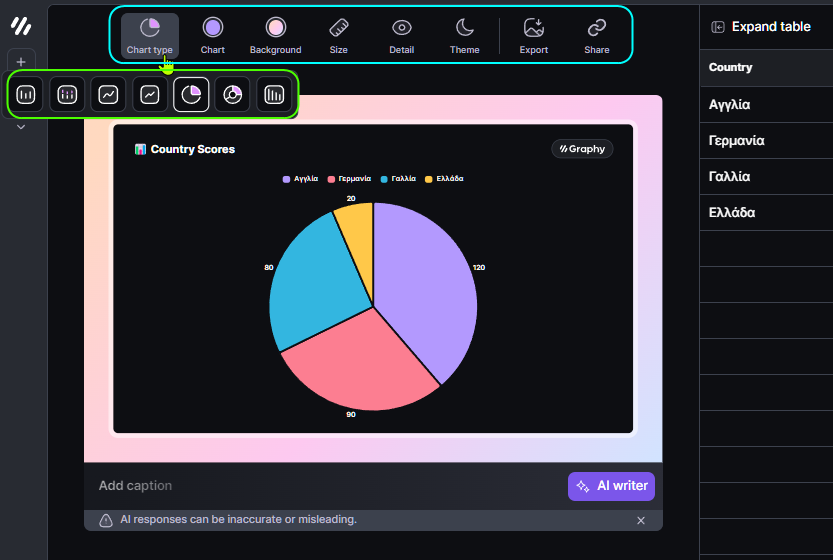
Task: Click the warning icon in the AI notice
Action: coord(106,520)
